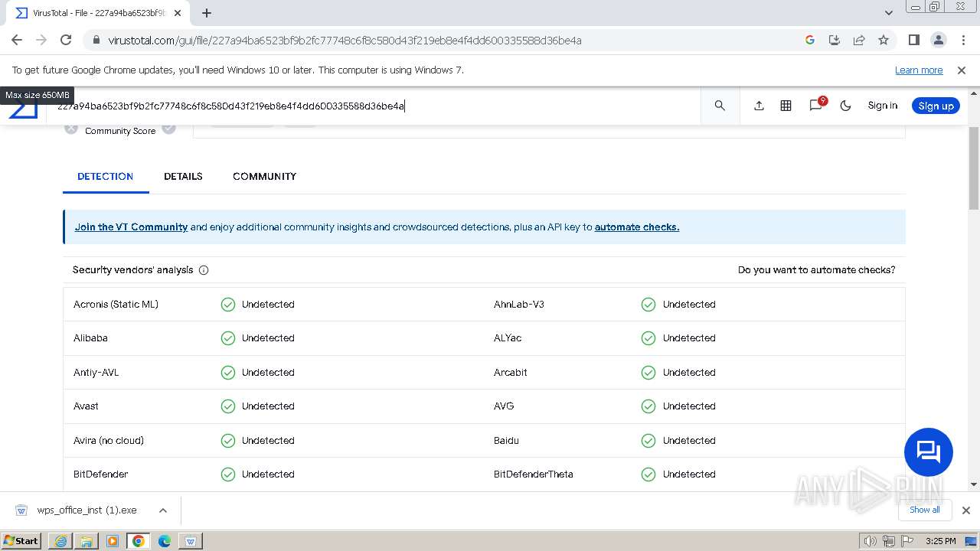Open Microsoft Edge from the taskbar
Screen dimensions: 980x551
pyautogui.click(x=165, y=541)
